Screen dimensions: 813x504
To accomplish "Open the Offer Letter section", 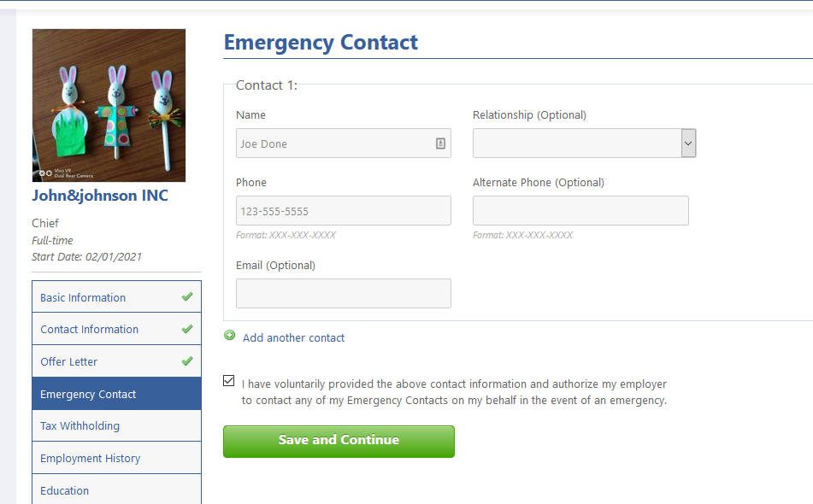I will (x=69, y=361).
